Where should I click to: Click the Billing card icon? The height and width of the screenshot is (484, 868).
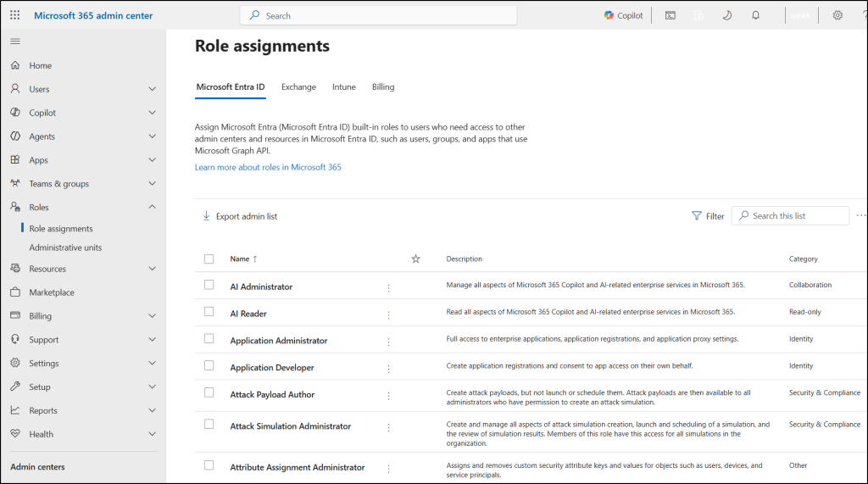pos(15,315)
